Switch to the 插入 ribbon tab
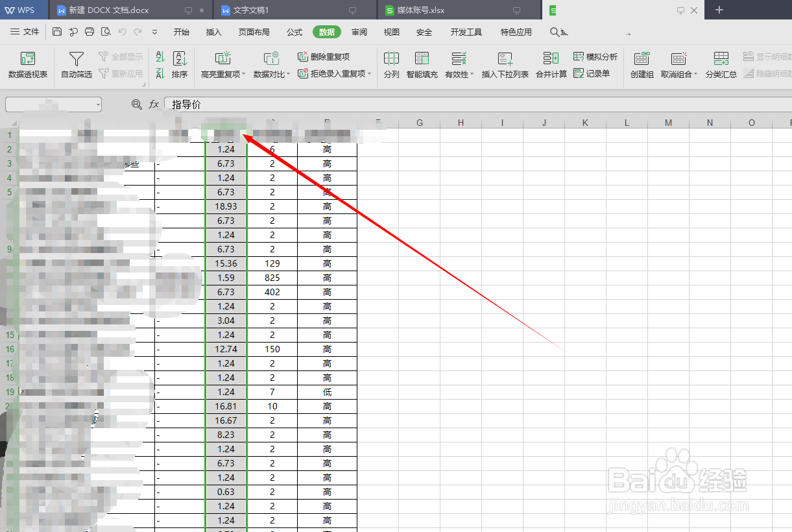The width and height of the screenshot is (792, 532). pyautogui.click(x=213, y=32)
